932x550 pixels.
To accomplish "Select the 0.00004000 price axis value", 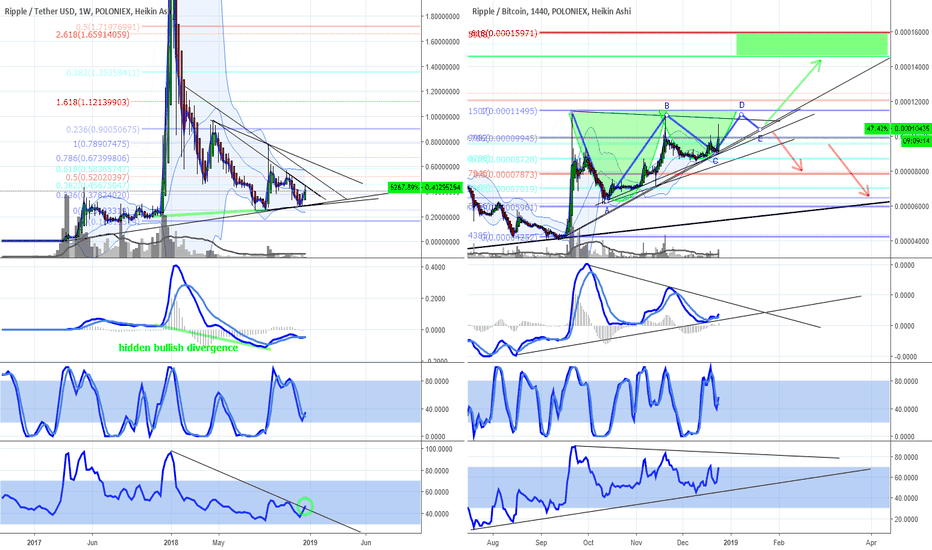I will [x=911, y=241].
